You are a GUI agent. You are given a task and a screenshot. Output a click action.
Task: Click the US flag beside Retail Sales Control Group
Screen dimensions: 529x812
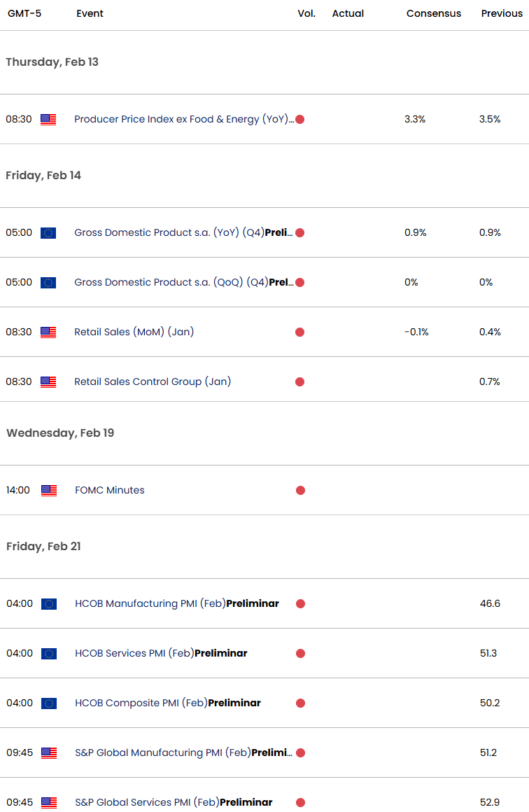click(48, 382)
